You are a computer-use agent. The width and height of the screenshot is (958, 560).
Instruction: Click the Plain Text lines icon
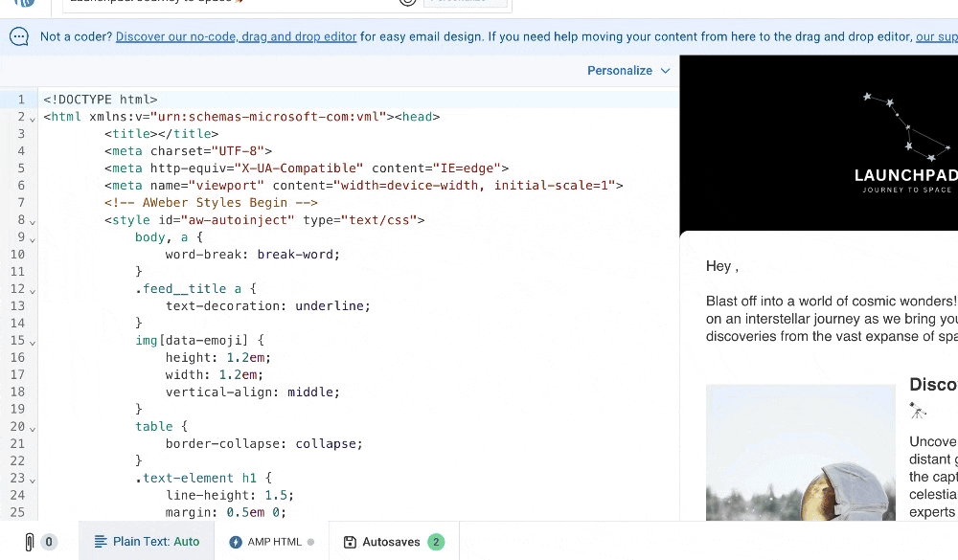click(x=103, y=541)
